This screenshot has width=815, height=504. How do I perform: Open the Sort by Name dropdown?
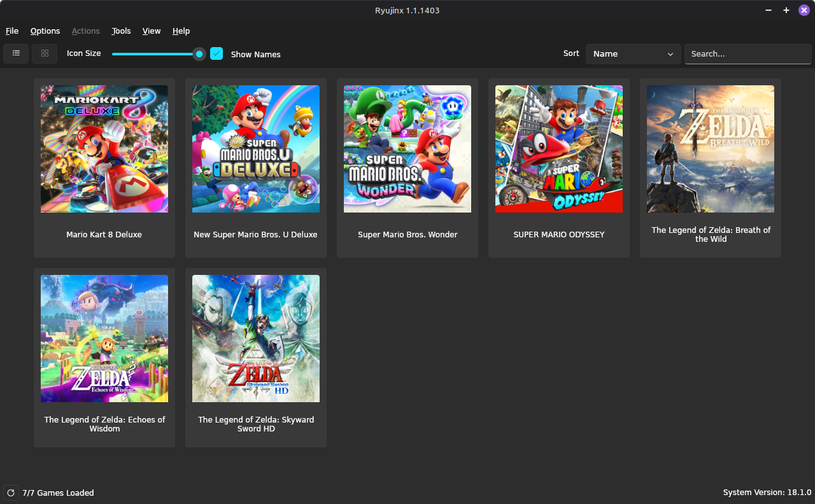coord(634,54)
